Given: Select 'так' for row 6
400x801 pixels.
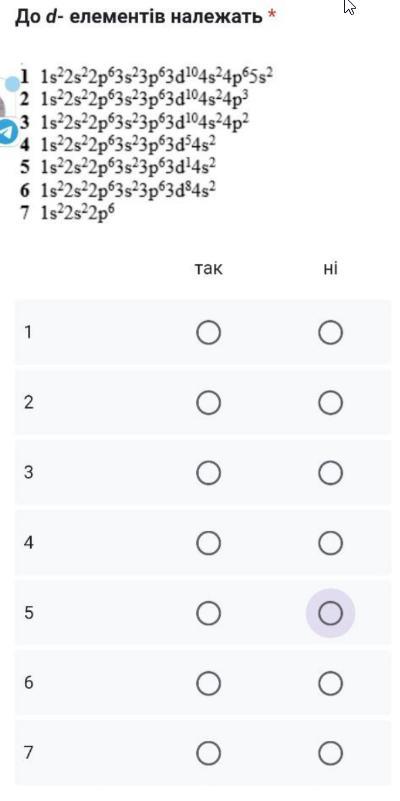Looking at the screenshot, I should 208,683.
